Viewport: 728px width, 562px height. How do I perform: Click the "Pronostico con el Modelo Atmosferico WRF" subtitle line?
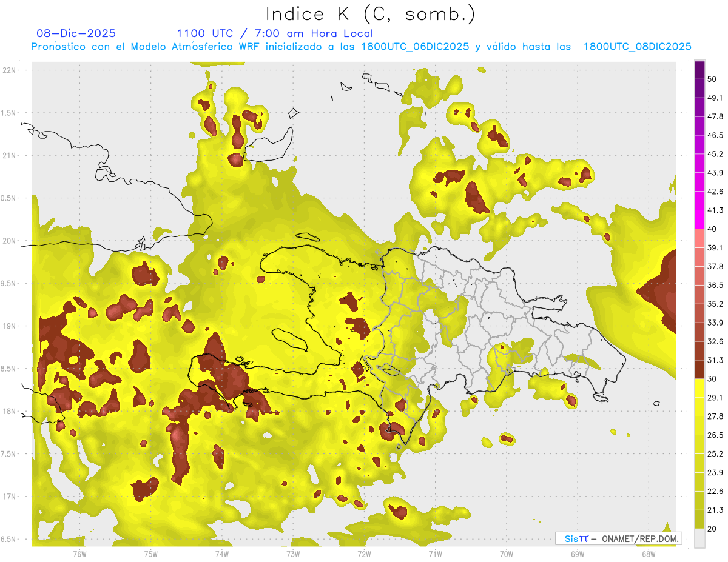click(x=361, y=47)
